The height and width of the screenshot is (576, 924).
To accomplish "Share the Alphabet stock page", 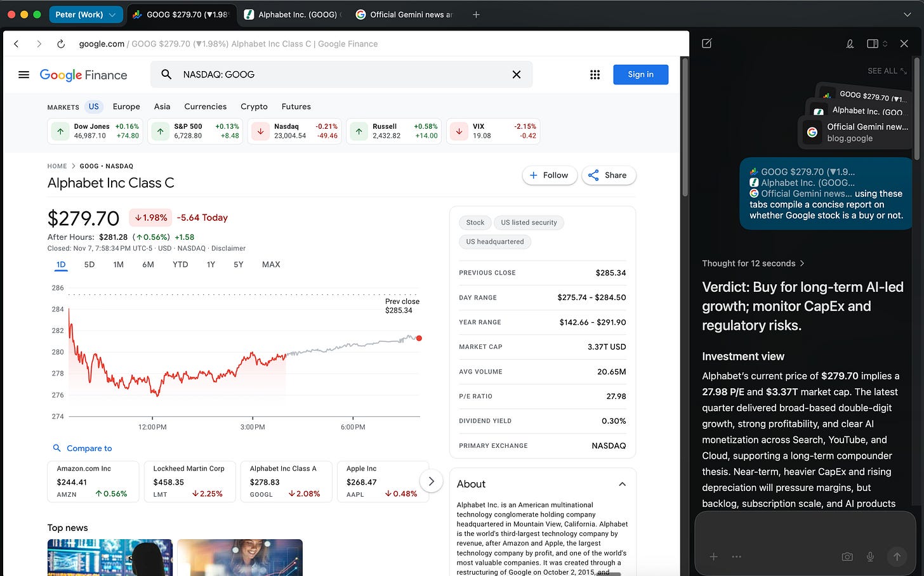I will pos(609,175).
